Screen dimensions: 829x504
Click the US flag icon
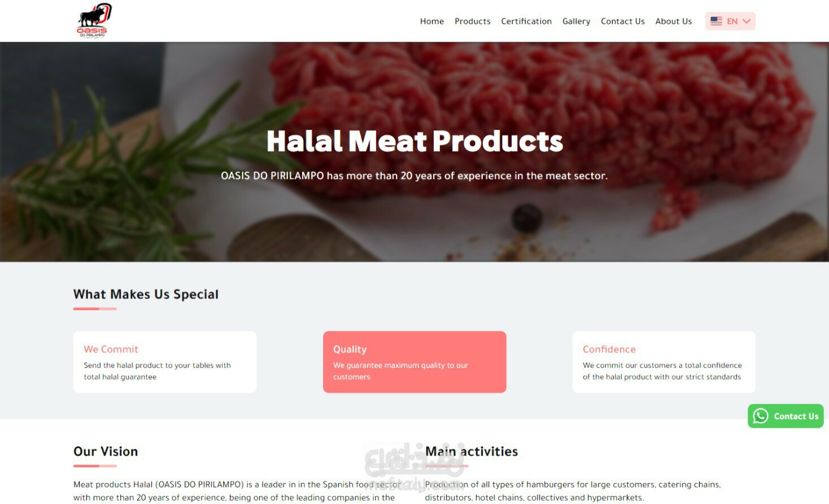click(716, 21)
